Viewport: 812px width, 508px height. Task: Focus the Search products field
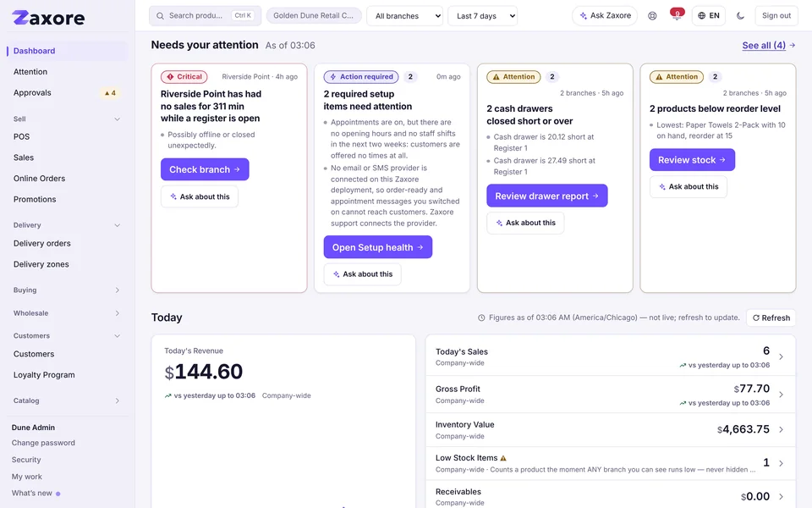coord(205,15)
